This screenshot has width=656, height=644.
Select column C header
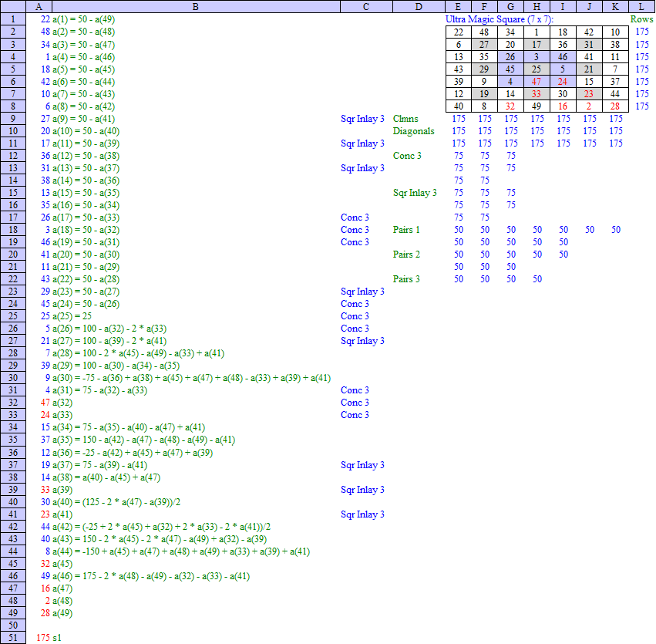pos(366,6)
